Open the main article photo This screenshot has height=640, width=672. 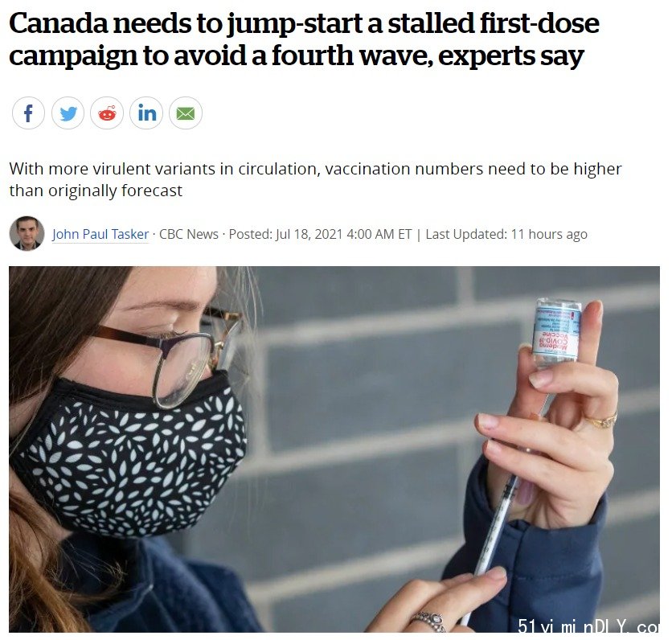[334, 449]
